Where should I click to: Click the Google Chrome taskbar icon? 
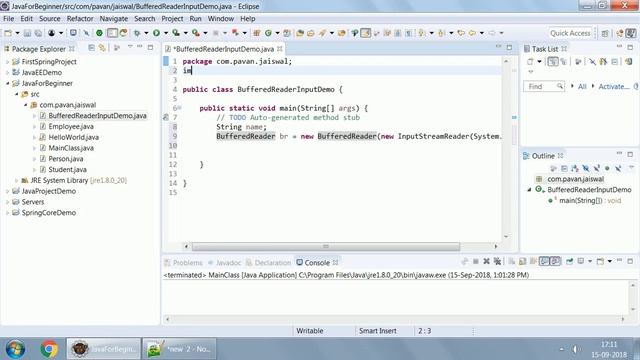pyautogui.click(x=49, y=349)
